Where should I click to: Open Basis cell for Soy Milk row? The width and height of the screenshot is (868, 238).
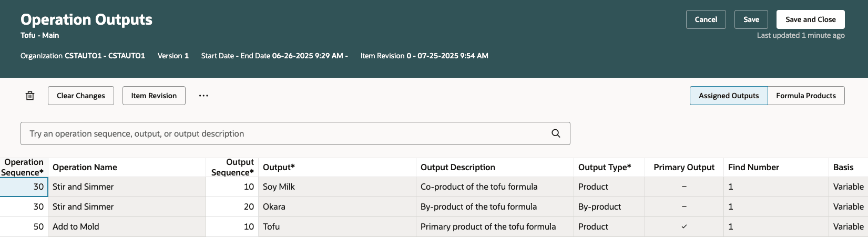pos(847,187)
